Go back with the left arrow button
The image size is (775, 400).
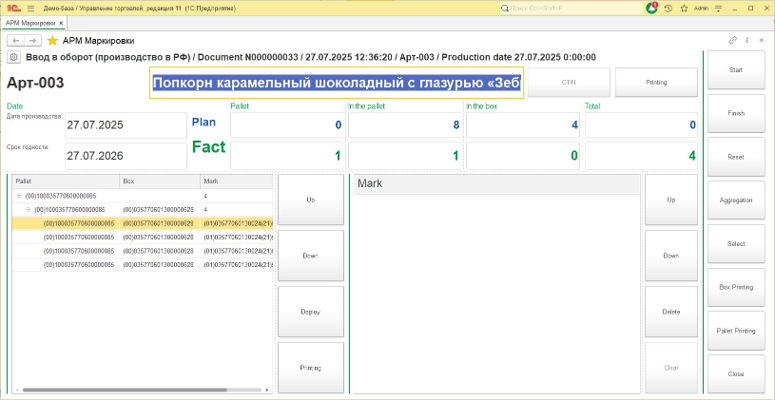[16, 41]
